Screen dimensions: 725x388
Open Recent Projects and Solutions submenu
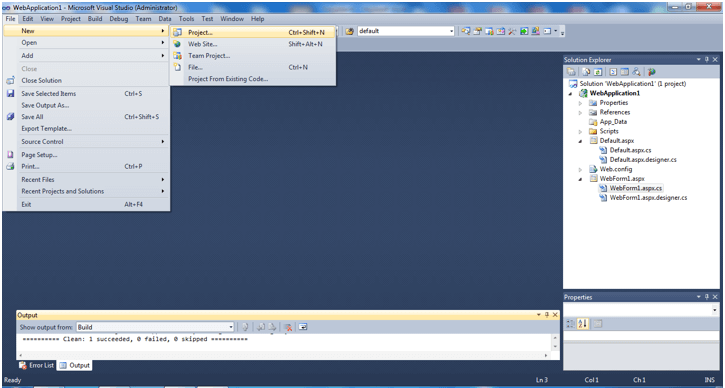86,191
